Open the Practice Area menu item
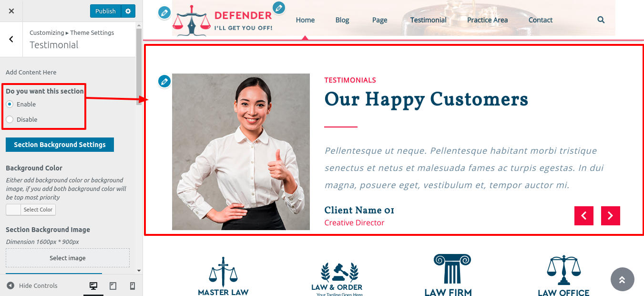Viewport: 644px width, 296px height. pos(487,20)
